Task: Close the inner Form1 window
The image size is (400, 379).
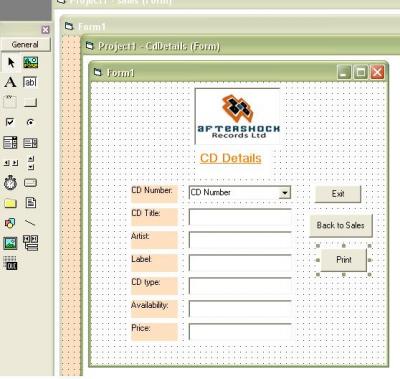Action: click(x=377, y=72)
